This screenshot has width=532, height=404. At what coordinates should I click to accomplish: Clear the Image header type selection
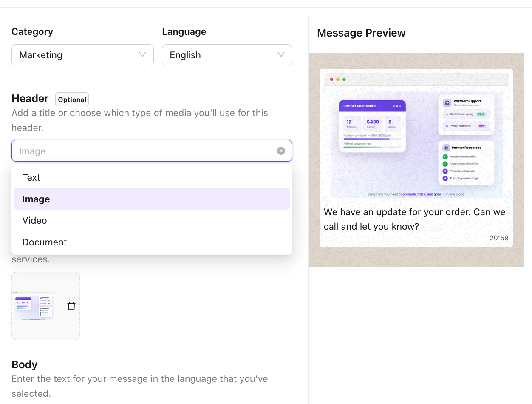coord(281,151)
